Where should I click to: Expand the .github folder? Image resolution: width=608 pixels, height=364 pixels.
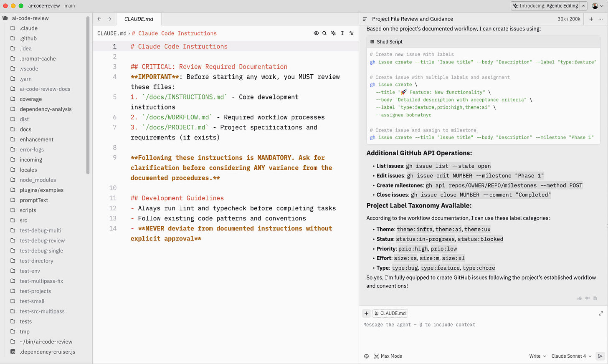(28, 38)
